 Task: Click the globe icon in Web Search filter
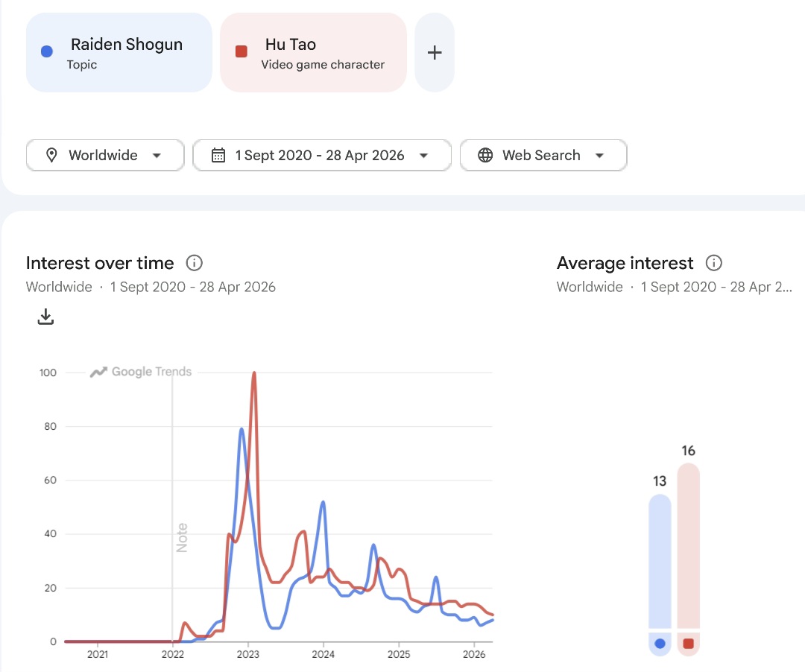click(485, 155)
